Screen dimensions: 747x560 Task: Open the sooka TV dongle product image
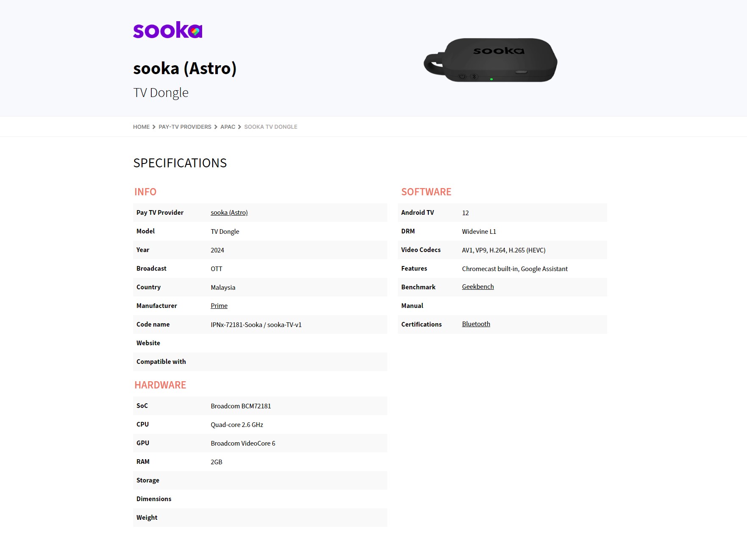pos(491,60)
